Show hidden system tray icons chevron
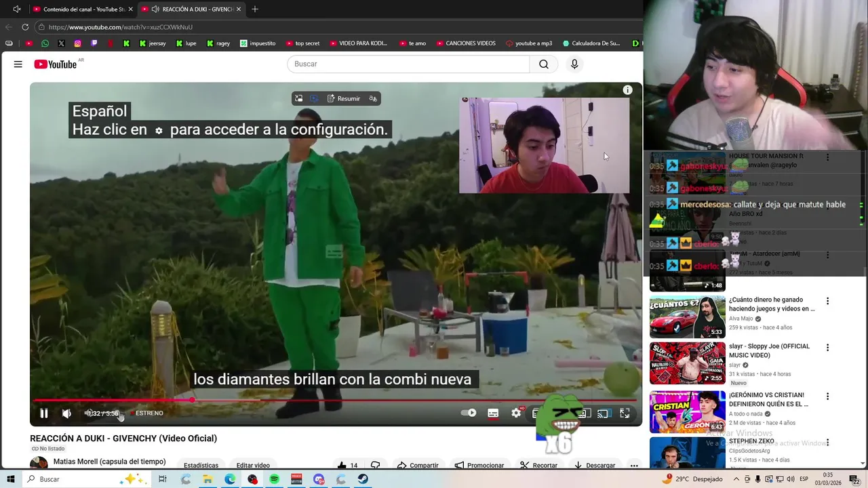Viewport: 868px width, 488px height. [736, 479]
